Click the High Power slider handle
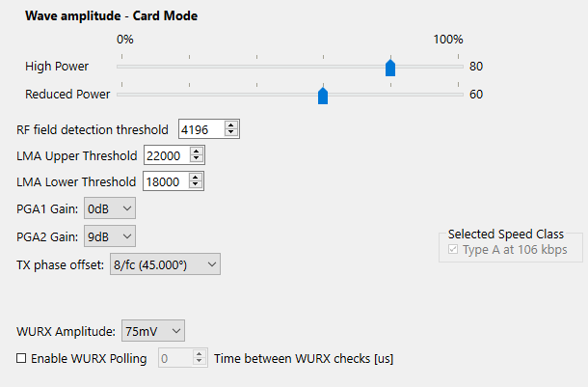The image size is (588, 387). click(390, 67)
